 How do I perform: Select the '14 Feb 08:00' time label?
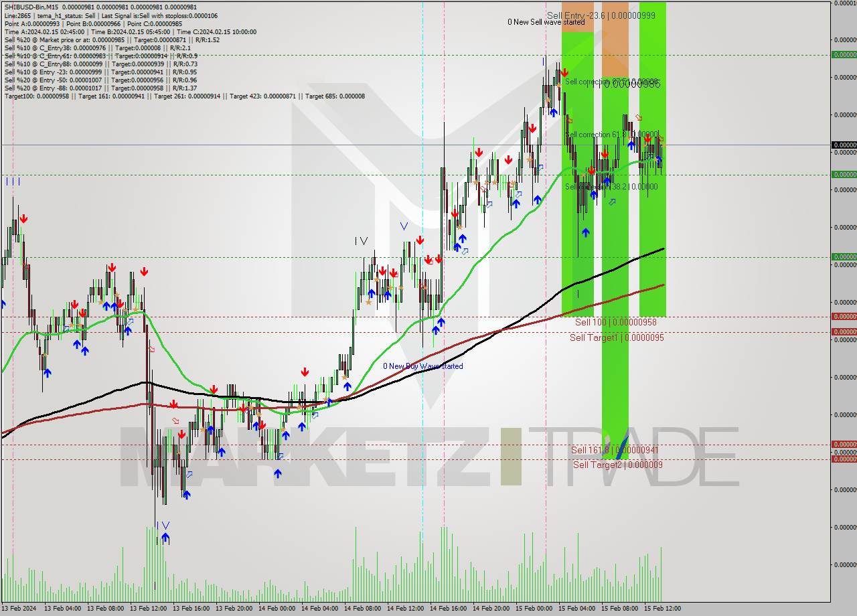pos(362,609)
